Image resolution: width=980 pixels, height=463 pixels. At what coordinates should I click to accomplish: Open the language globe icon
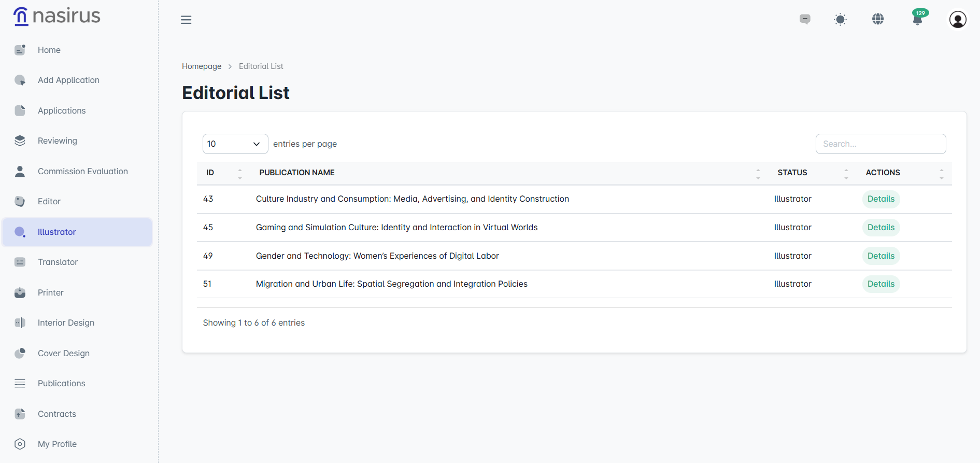pyautogui.click(x=878, y=19)
